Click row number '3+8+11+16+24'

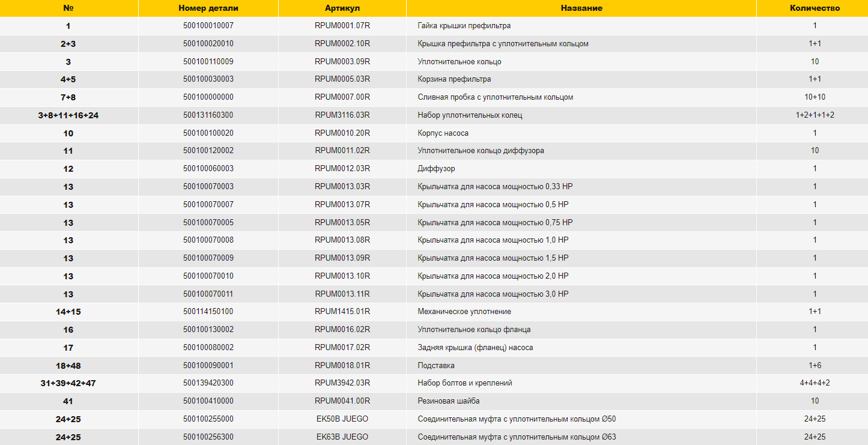68,115
